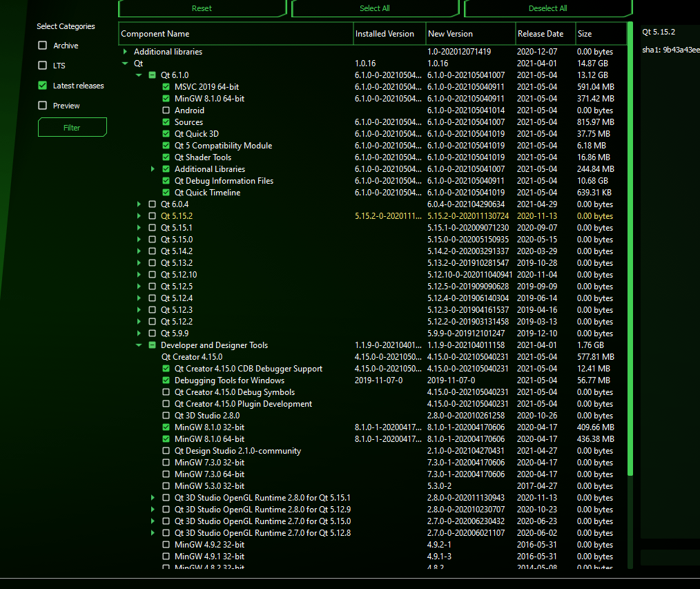
Task: Expand Additional Libraries under Qt 6.1.0
Action: pyautogui.click(x=153, y=168)
